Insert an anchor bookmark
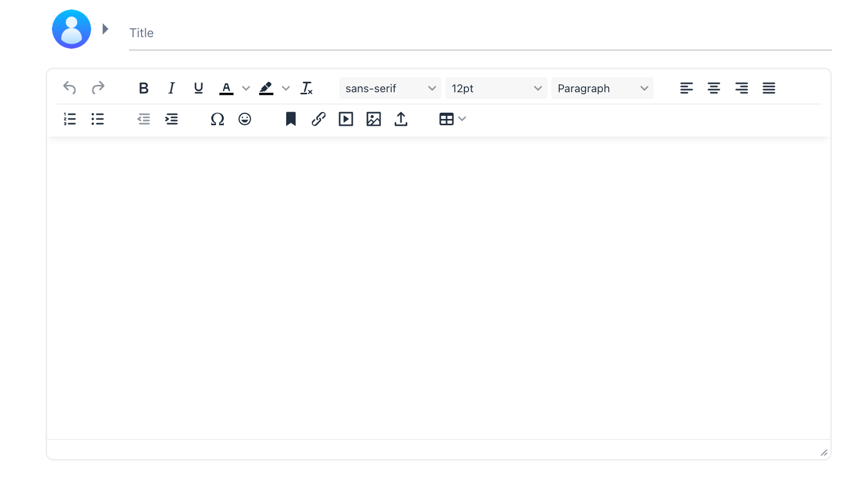The image size is (868, 480). coord(291,119)
